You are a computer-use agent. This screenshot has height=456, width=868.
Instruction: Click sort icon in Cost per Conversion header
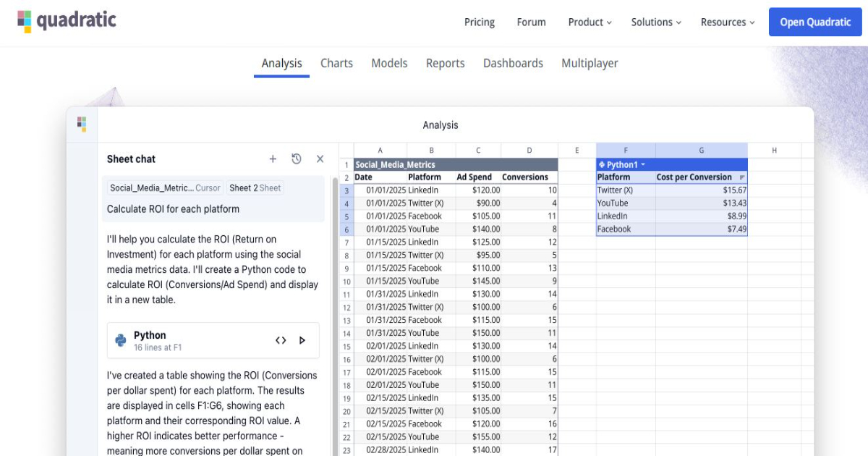742,177
